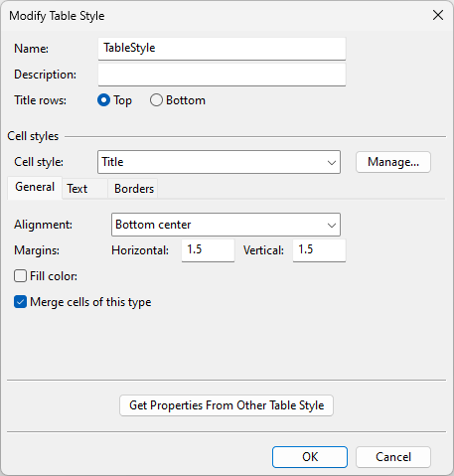
Task: Click the chevron arrow of Cell style dropdown
Action: point(331,163)
